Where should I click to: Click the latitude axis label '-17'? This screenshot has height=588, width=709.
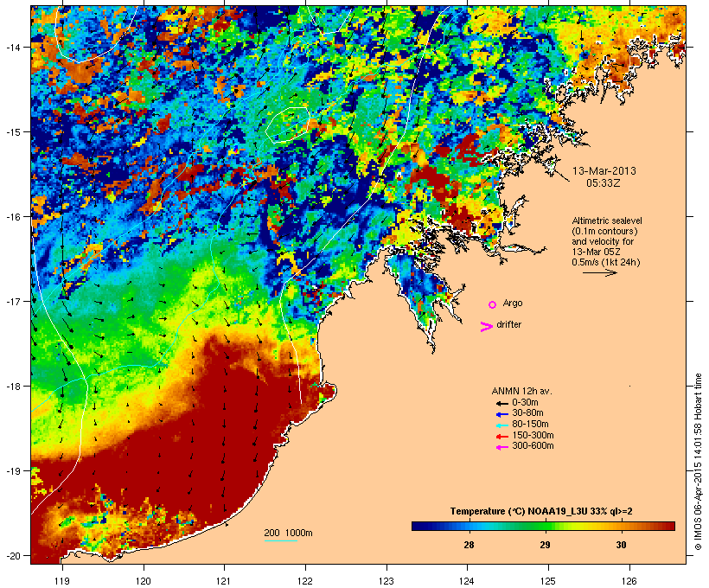pyautogui.click(x=12, y=301)
